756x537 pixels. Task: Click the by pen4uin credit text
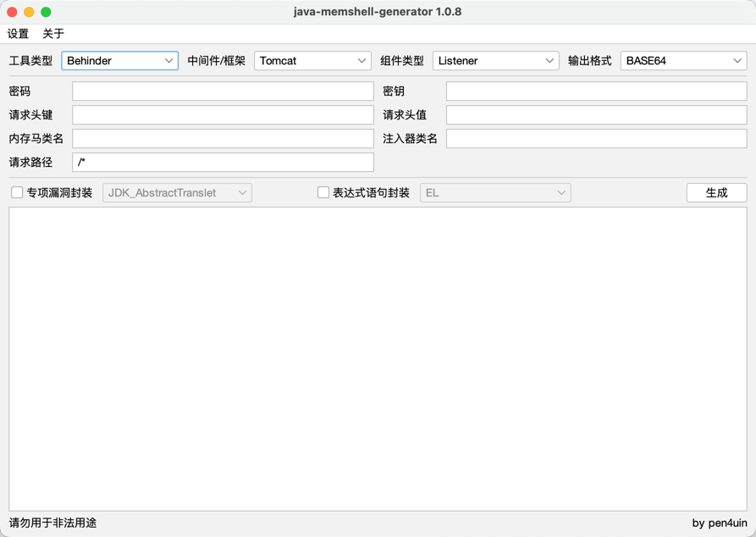point(720,523)
